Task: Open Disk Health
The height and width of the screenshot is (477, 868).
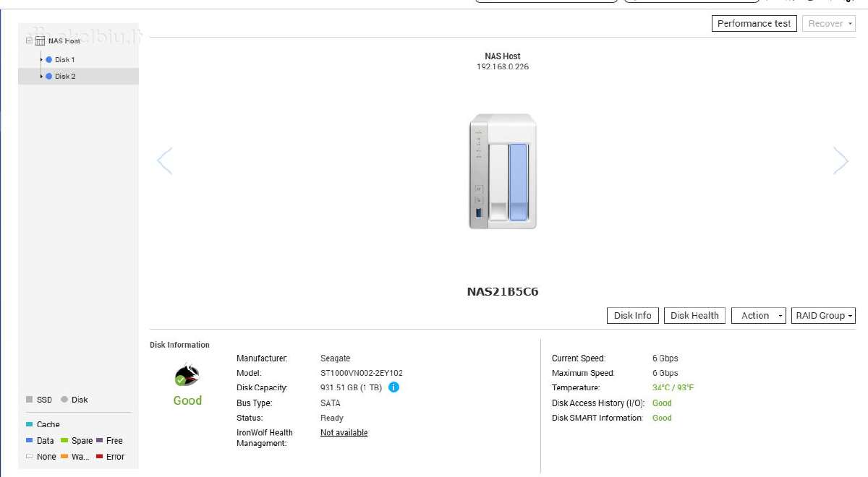Action: [x=694, y=315]
